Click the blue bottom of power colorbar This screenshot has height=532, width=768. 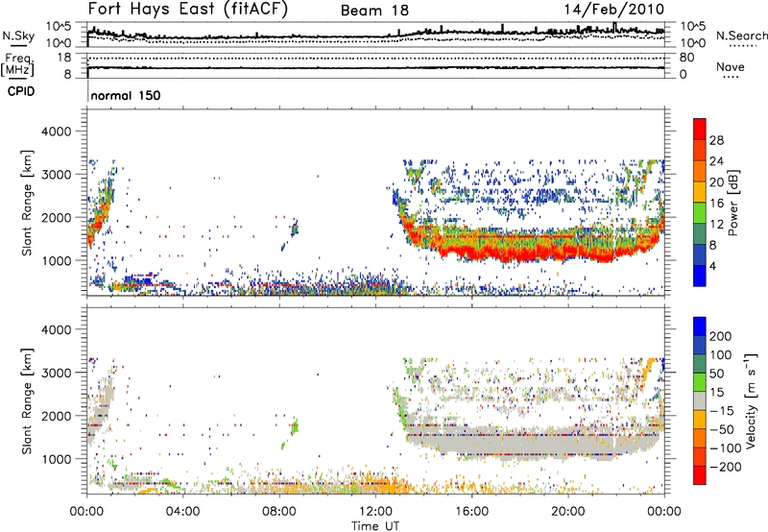click(700, 276)
